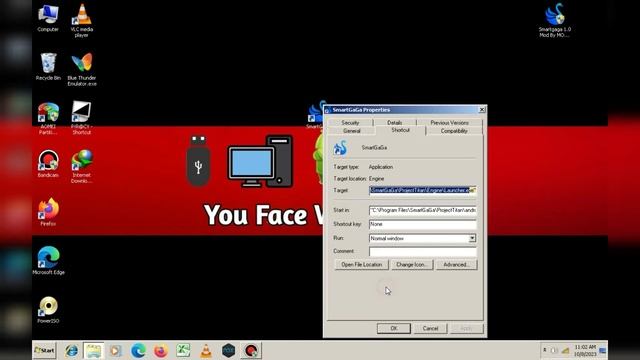Switch to the Previous Versions tab
This screenshot has height=360, width=640.
point(449,122)
